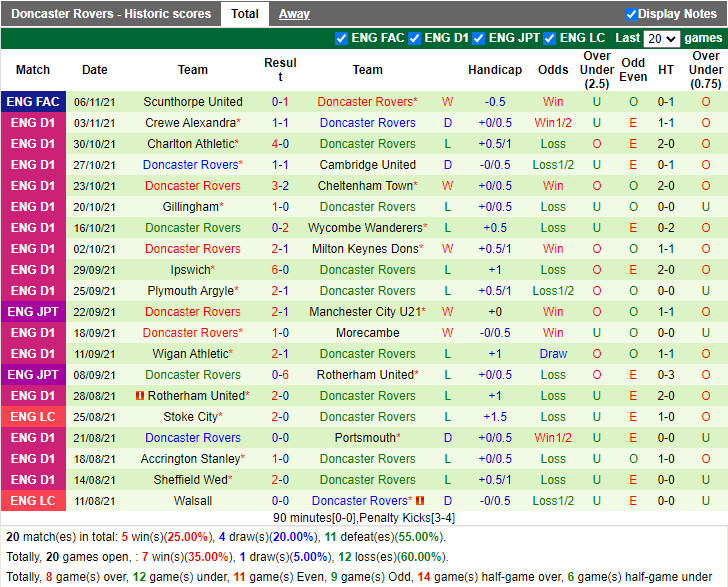The height and width of the screenshot is (587, 728).
Task: Open Milton Keynes Dons team link
Action: 365,248
